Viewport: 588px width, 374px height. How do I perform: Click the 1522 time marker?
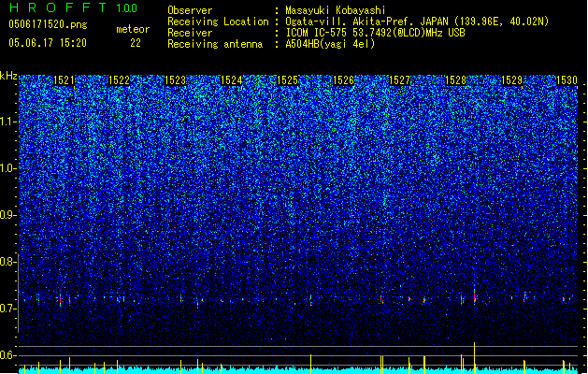(119, 80)
